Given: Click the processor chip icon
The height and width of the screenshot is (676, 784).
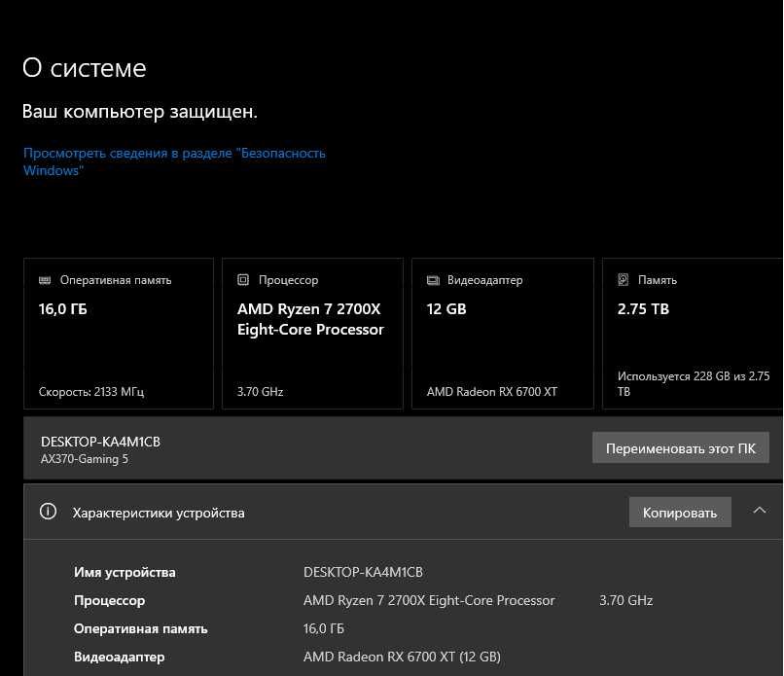Looking at the screenshot, I should point(243,280).
